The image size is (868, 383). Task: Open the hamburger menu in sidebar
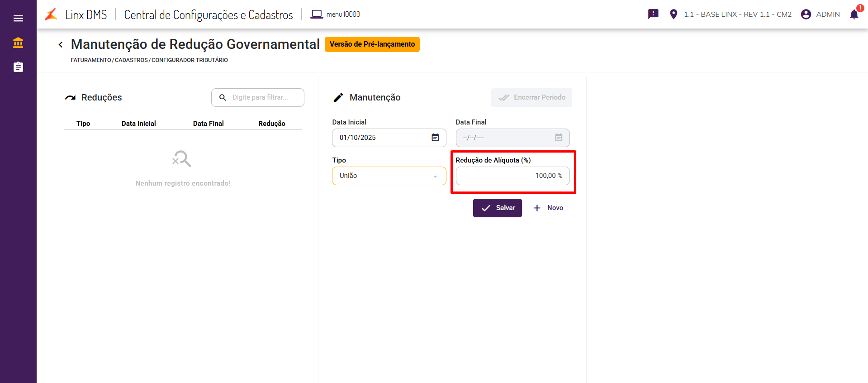coord(18,19)
